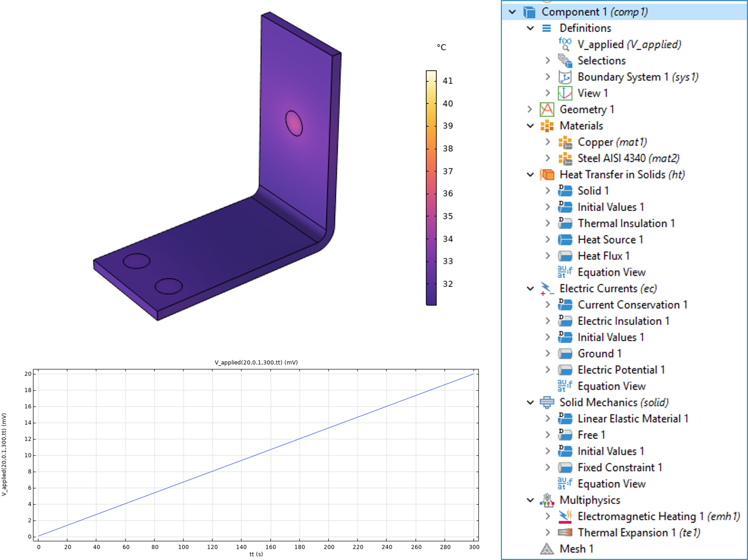This screenshot has height=560, width=748.
Task: Click the Geometry 1 node icon
Action: (x=547, y=110)
